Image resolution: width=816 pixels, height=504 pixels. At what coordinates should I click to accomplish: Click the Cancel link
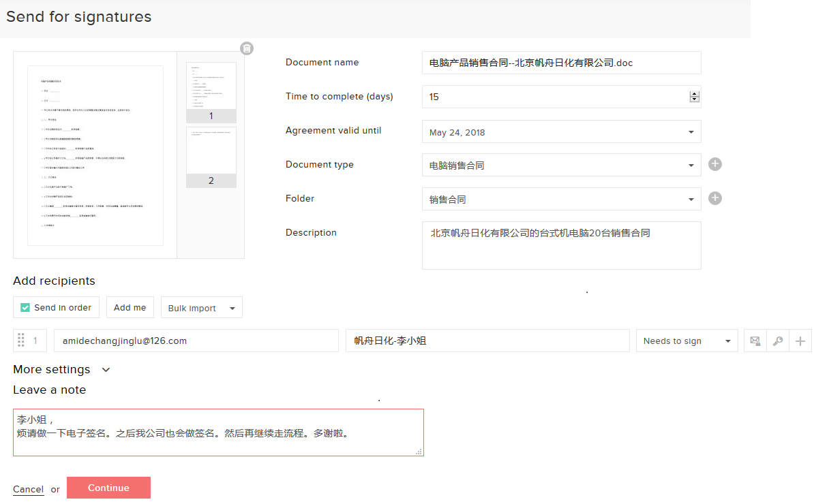pos(28,488)
